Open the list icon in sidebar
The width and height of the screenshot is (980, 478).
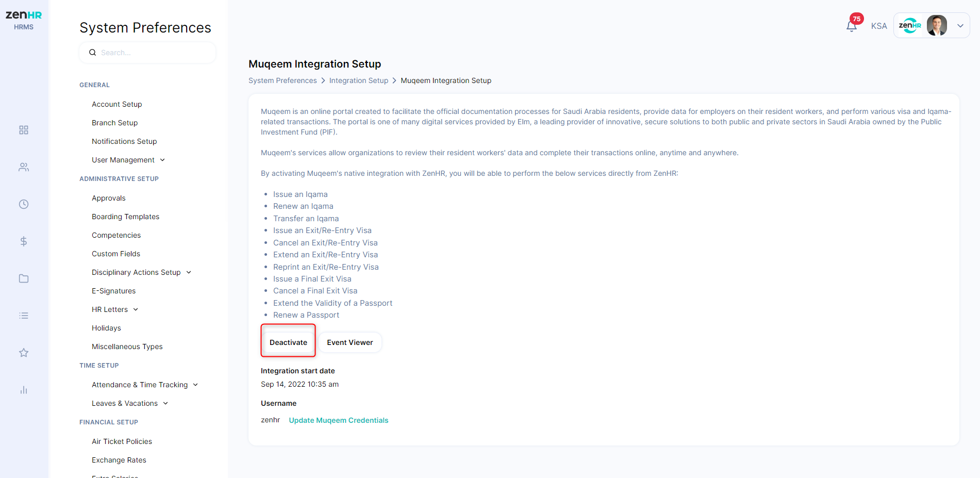coord(24,316)
